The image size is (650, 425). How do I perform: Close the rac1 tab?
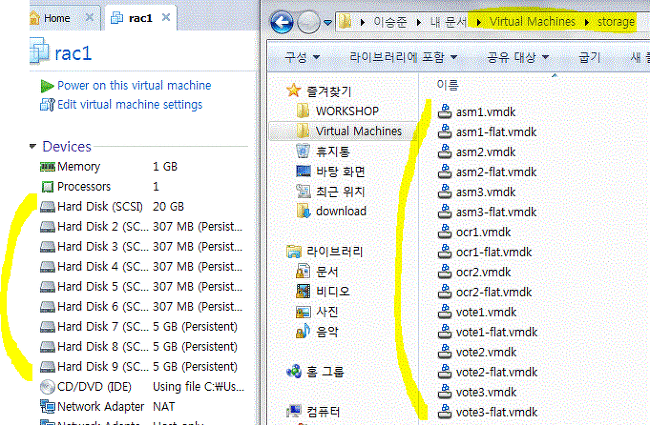pos(166,17)
